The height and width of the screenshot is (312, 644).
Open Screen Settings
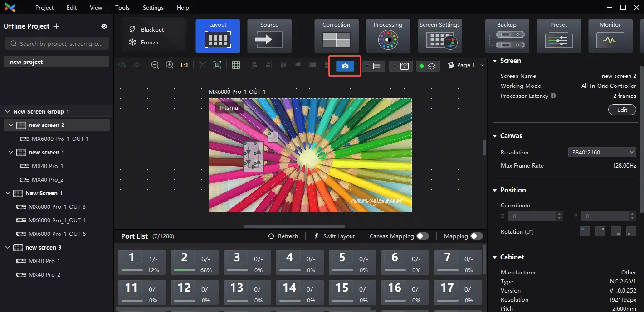(x=440, y=36)
